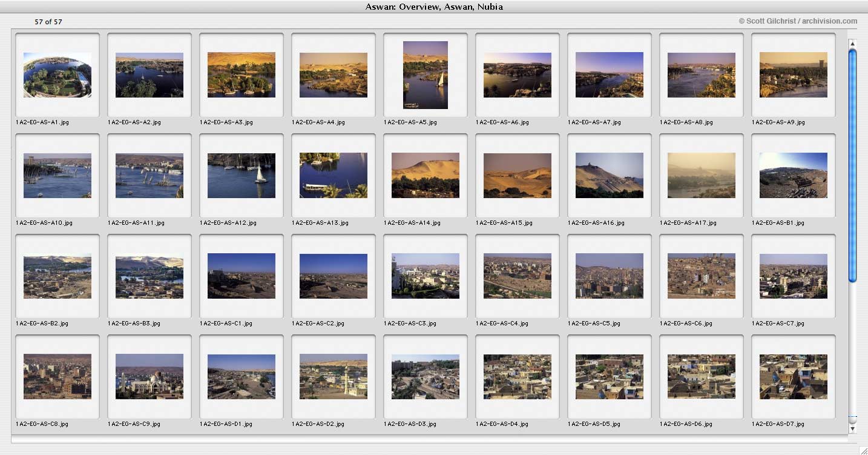Open the 1A2-EG-AS-D6.jpg slide

(x=702, y=377)
